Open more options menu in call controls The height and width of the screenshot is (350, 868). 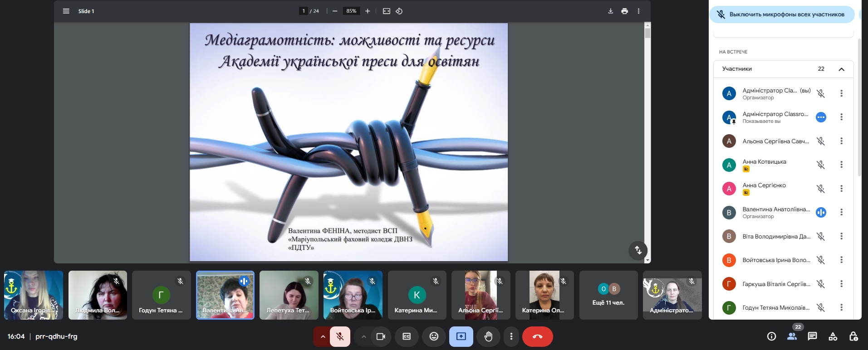tap(511, 336)
